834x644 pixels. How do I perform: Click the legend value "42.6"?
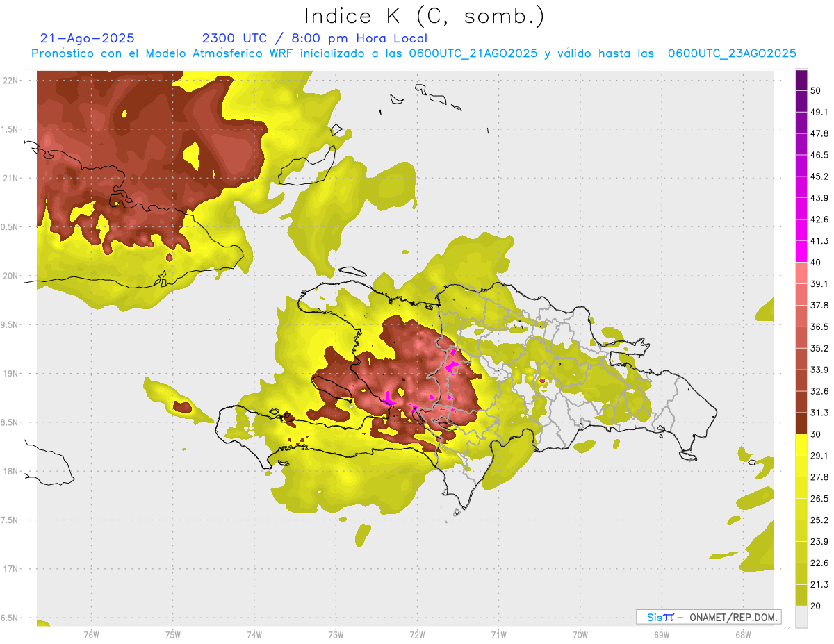(819, 220)
